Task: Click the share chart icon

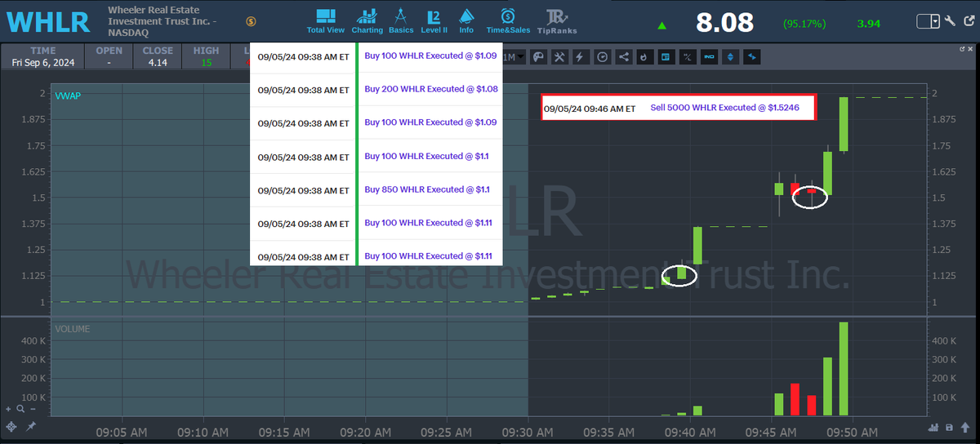Action: click(623, 57)
